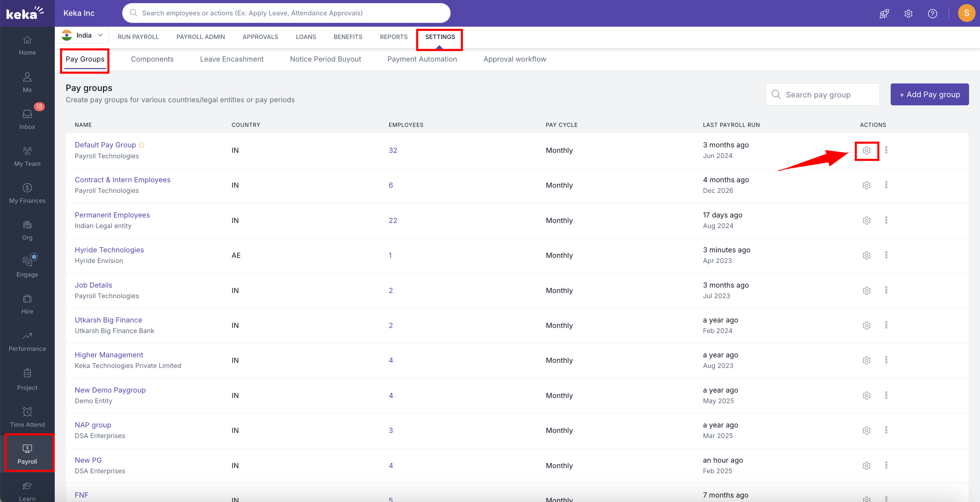Click the rocket icon in the top bar
This screenshot has height=502, width=980.
[884, 13]
